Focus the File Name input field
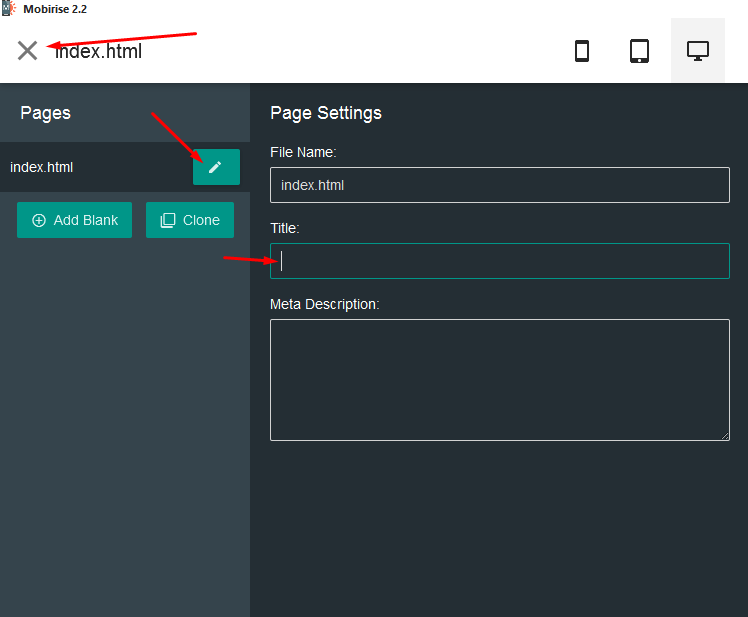The height and width of the screenshot is (617, 748). [499, 185]
